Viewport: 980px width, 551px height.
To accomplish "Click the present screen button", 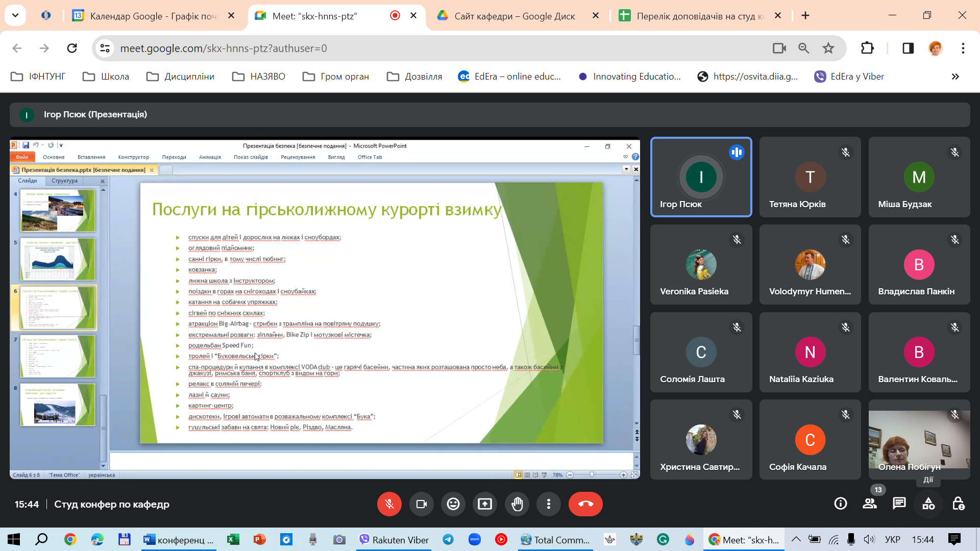I will pos(485,504).
